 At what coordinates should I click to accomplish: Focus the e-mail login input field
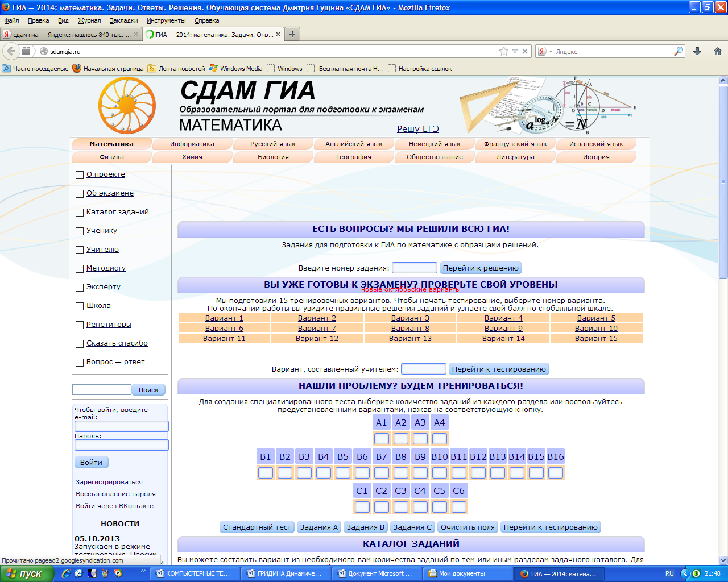click(122, 426)
